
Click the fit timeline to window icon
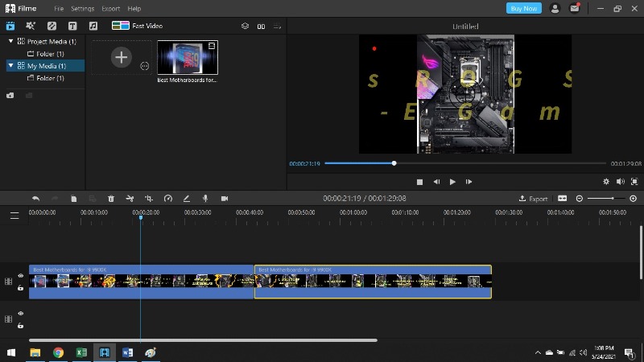[562, 199]
